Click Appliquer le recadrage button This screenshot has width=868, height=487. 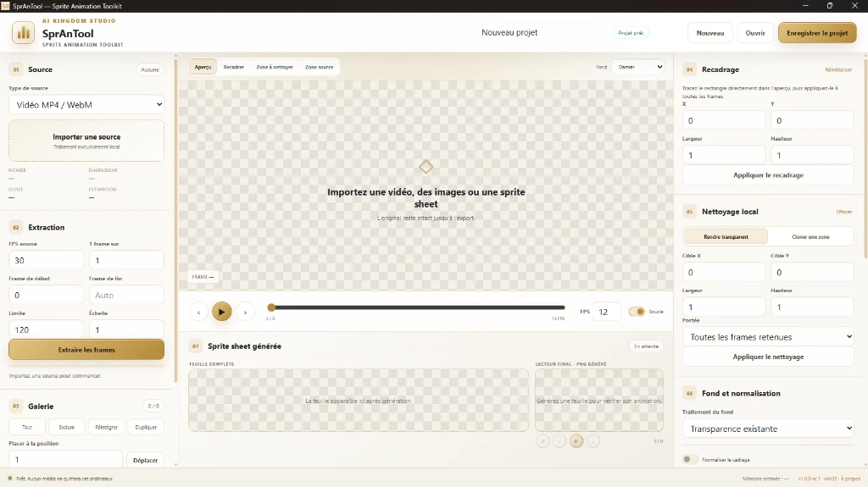[768, 174]
